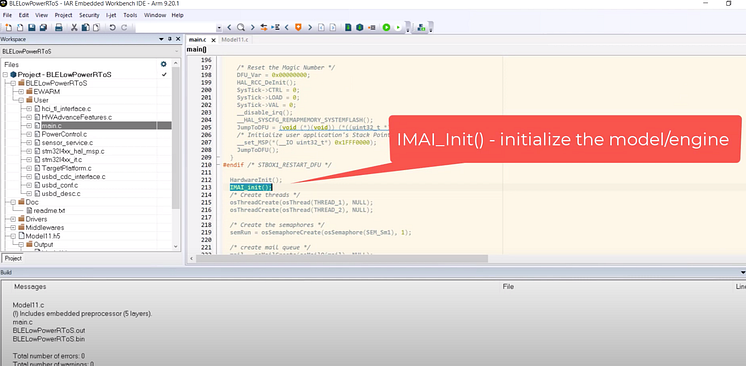Start Download and Debug green button
This screenshot has height=366, width=746.
386,28
